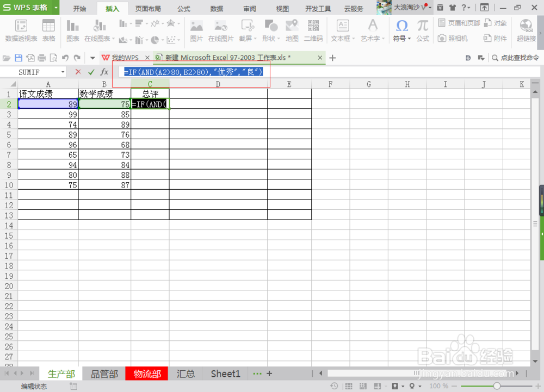Viewport: 544px width, 392px height.
Task: Open file with folder icon
Action: click(7, 58)
